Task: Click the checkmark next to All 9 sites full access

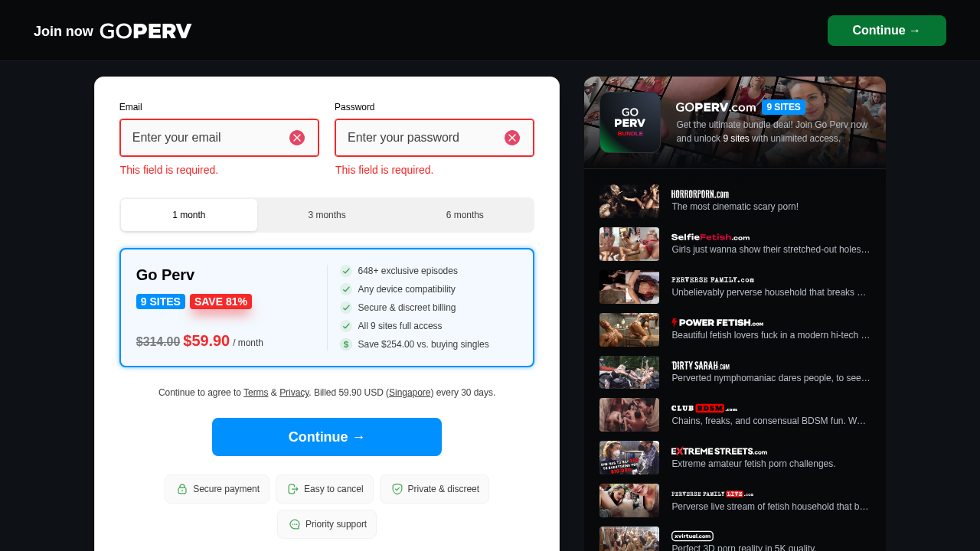Action: pyautogui.click(x=346, y=326)
